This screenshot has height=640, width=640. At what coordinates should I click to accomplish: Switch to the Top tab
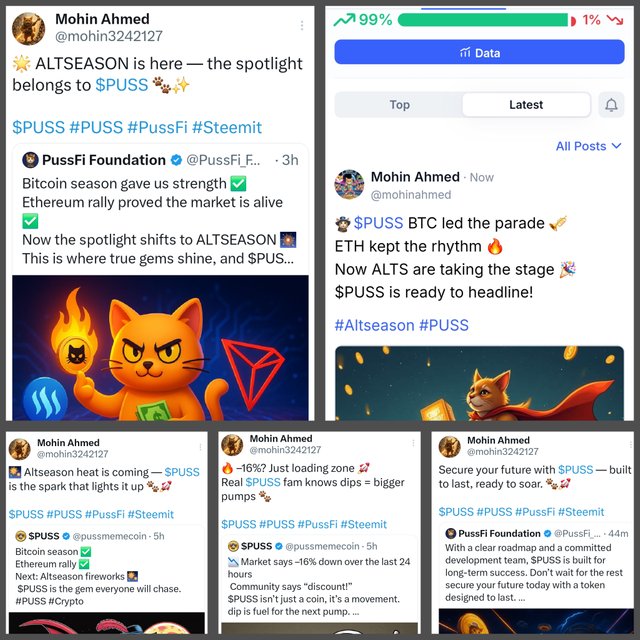point(399,105)
